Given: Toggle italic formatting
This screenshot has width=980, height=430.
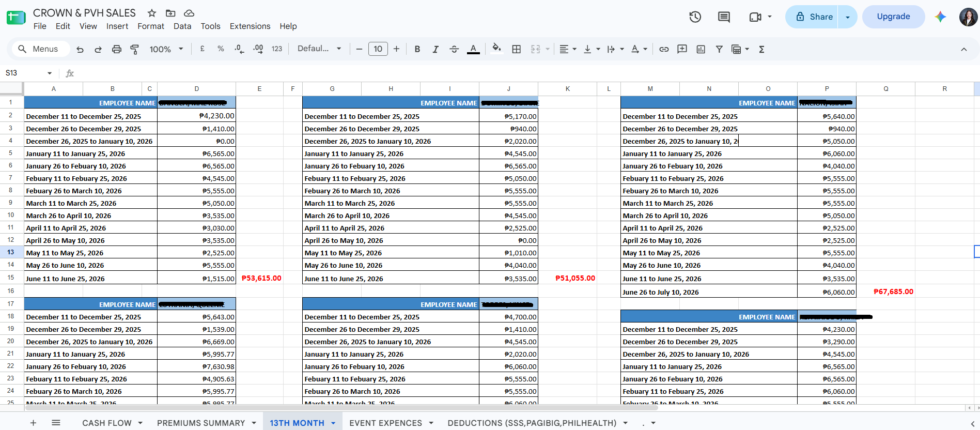Looking at the screenshot, I should (435, 49).
